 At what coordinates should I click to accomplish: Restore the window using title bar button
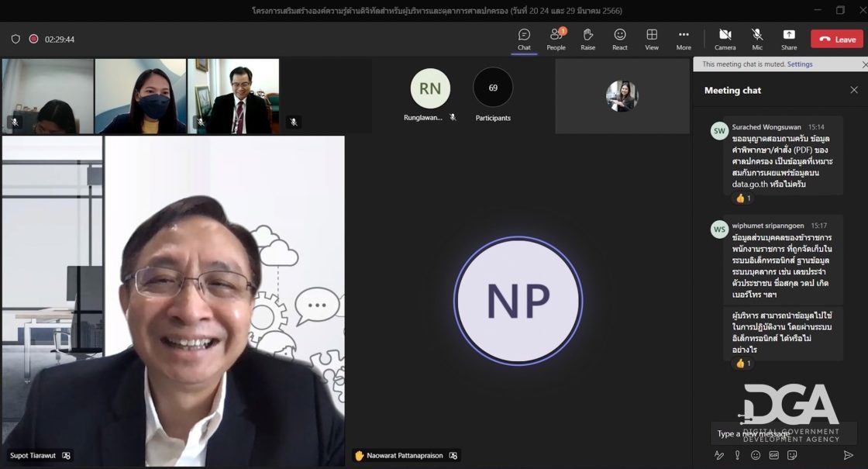point(840,10)
